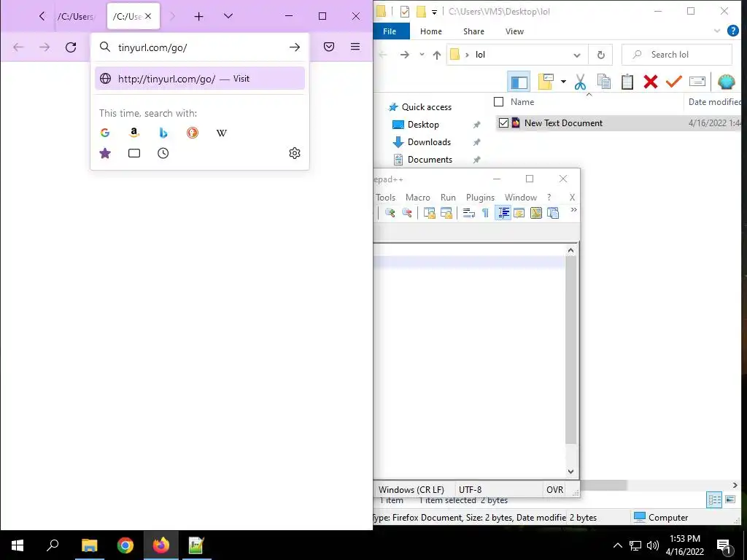This screenshot has height=560, width=747.
Task: Toggle indent guide icon in Notepad++
Action: coord(503,213)
